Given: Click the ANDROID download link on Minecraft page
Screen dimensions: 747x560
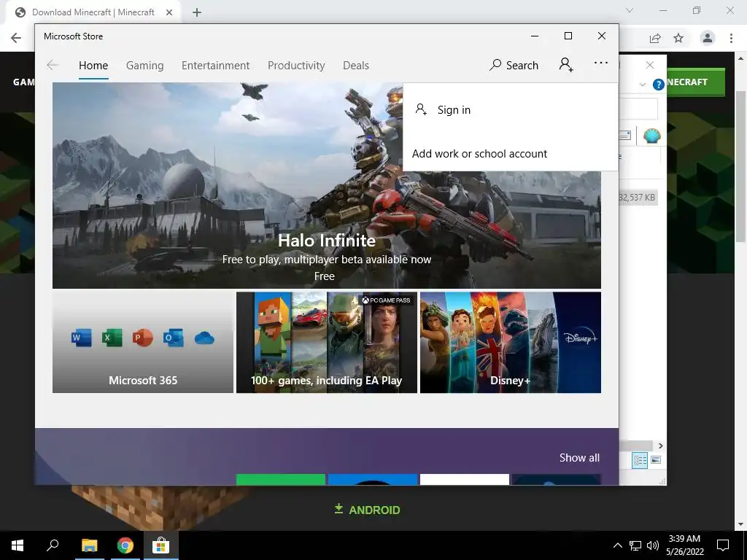Looking at the screenshot, I should pyautogui.click(x=367, y=510).
